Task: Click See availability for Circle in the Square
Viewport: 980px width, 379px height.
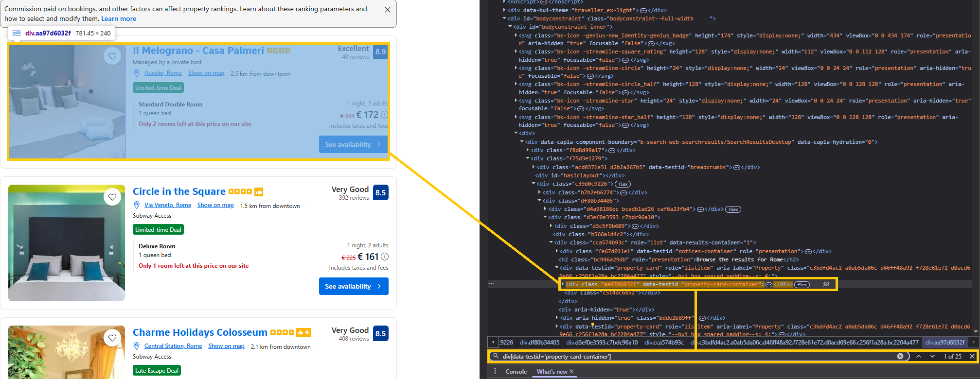Action: [353, 286]
